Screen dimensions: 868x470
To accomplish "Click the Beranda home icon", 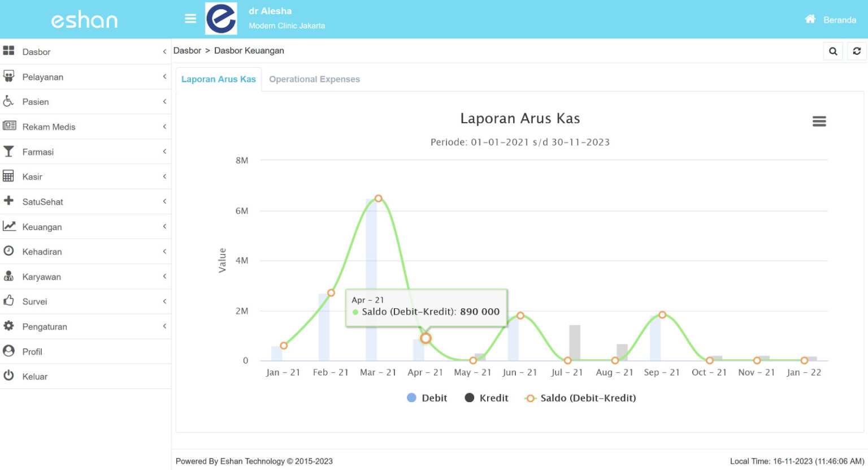I will point(810,19).
